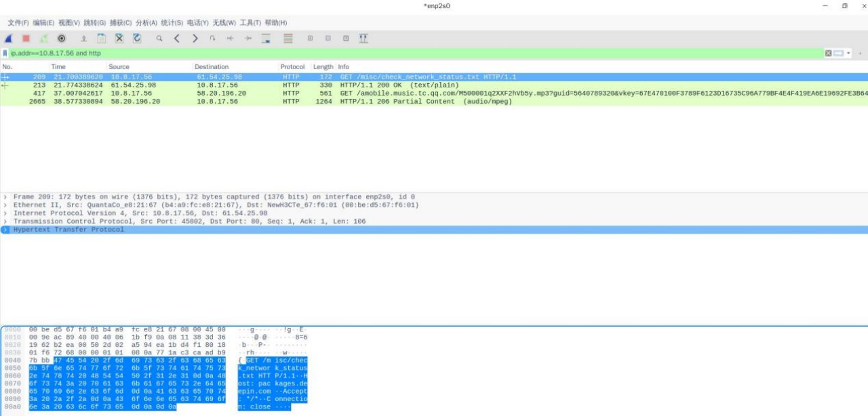Open Find Packet with the magnifier icon
868x416 pixels.
159,39
